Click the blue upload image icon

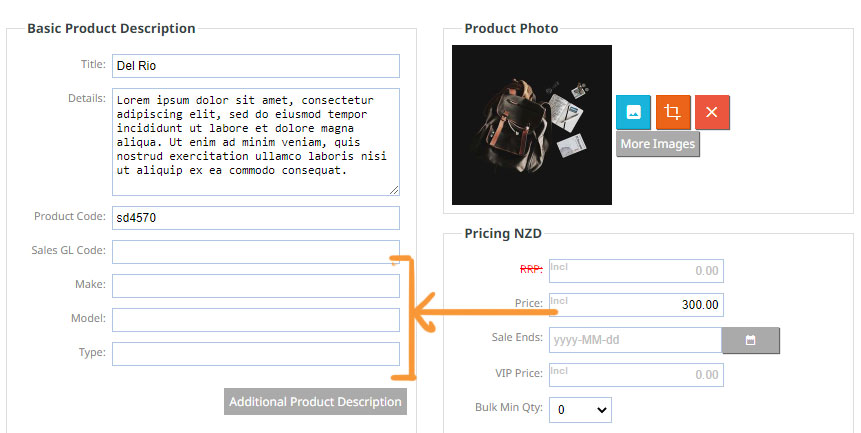click(633, 112)
